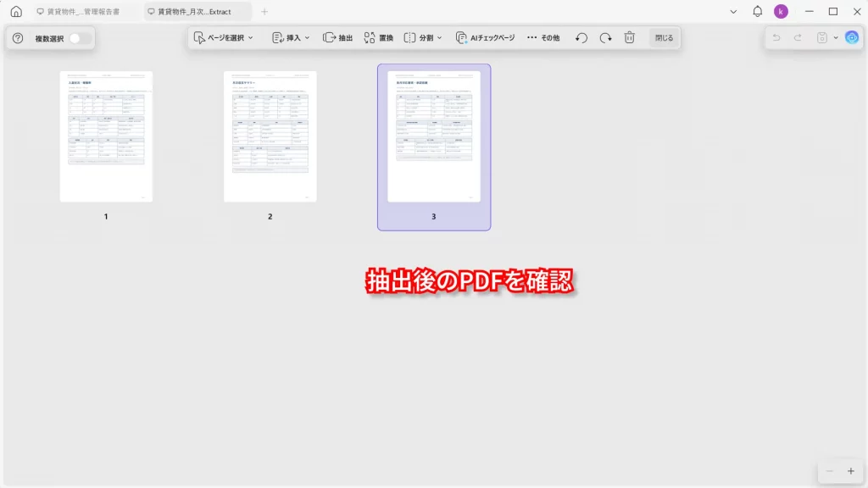The width and height of the screenshot is (868, 488).
Task: Rotate pages counterclockwise
Action: click(581, 37)
